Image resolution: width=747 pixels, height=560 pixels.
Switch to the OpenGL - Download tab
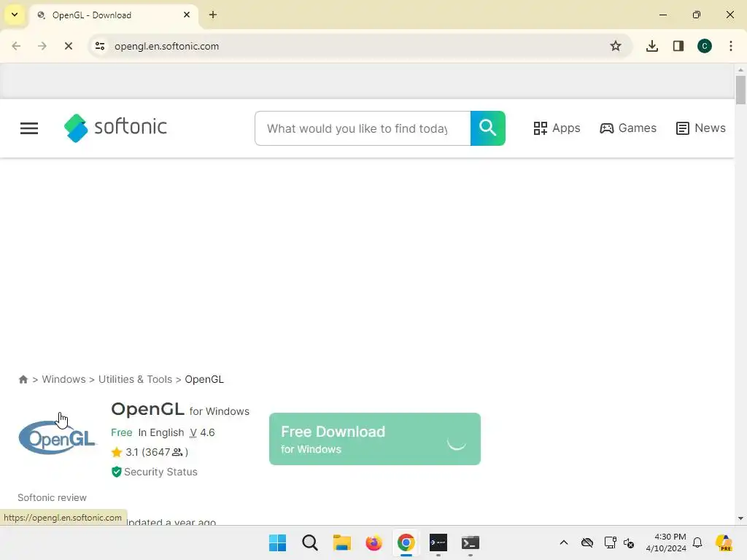pyautogui.click(x=115, y=15)
